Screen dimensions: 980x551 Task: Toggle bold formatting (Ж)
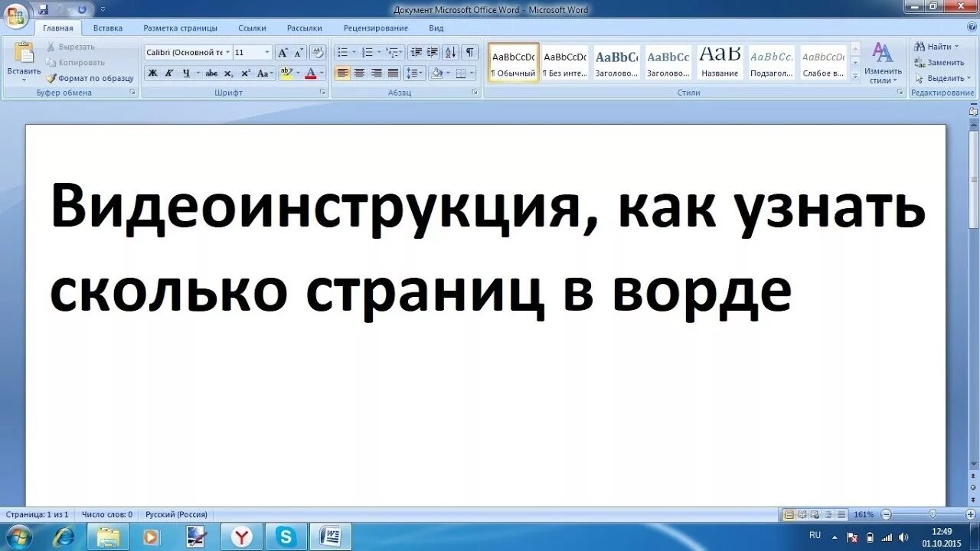[154, 72]
